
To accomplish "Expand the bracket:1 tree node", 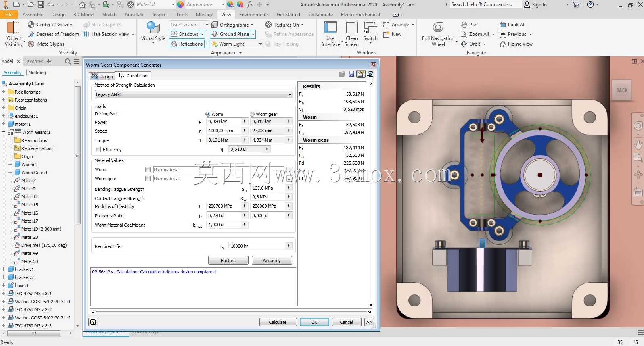I will [4, 269].
